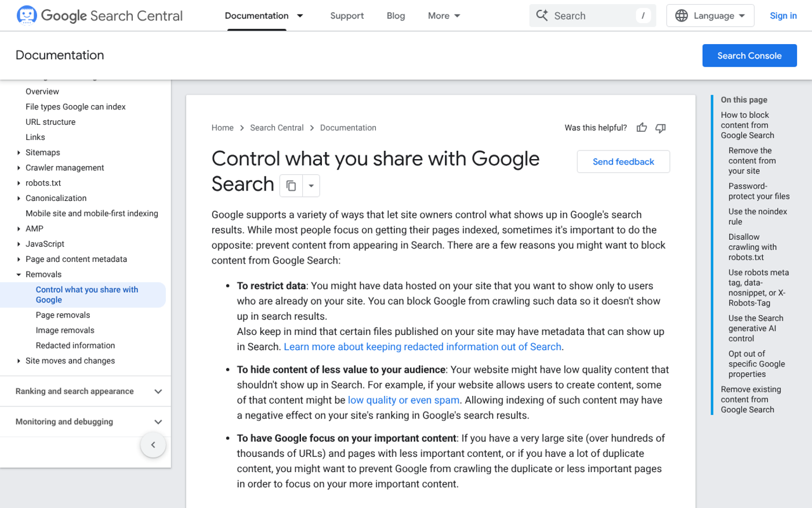Expand the AMP tree node

point(19,229)
